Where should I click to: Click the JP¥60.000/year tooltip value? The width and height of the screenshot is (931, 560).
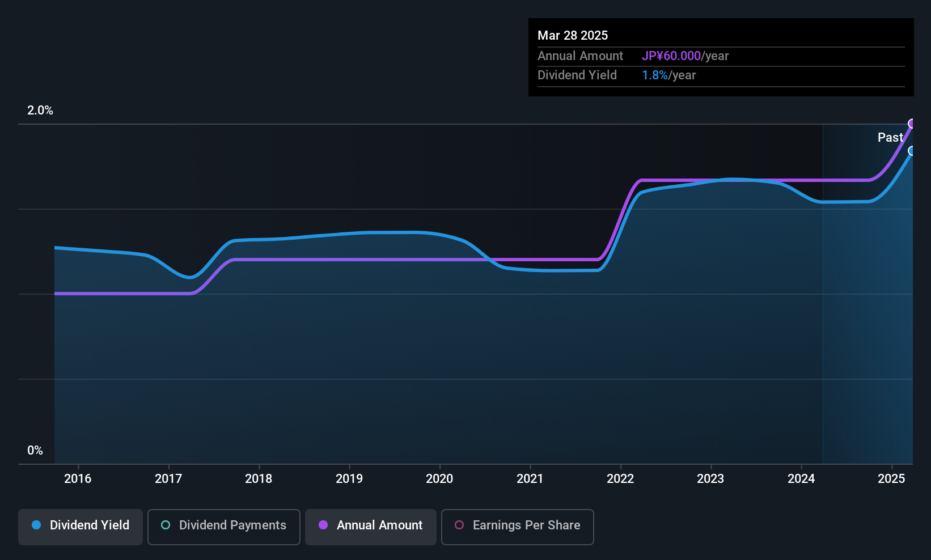(x=685, y=56)
